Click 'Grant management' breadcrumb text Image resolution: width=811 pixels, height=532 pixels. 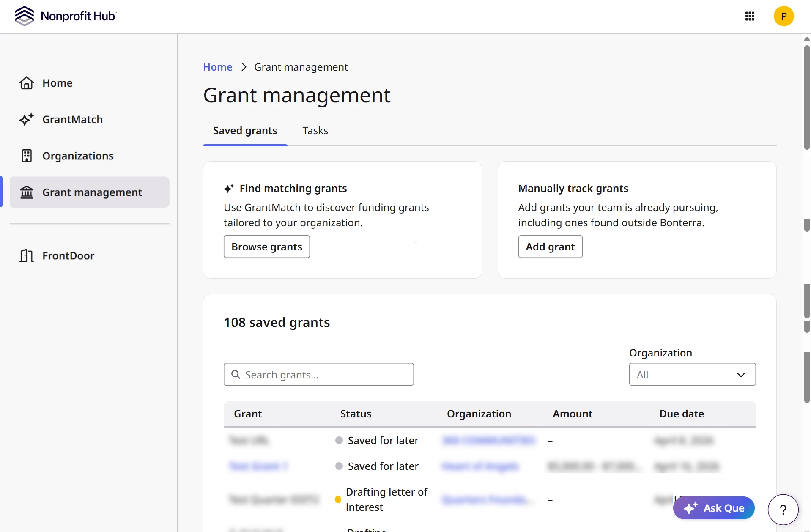point(301,67)
